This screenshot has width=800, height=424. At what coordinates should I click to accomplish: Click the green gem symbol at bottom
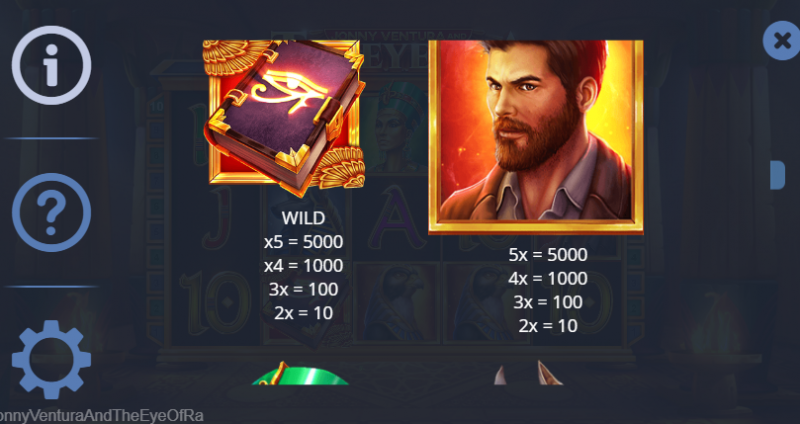pyautogui.click(x=301, y=373)
